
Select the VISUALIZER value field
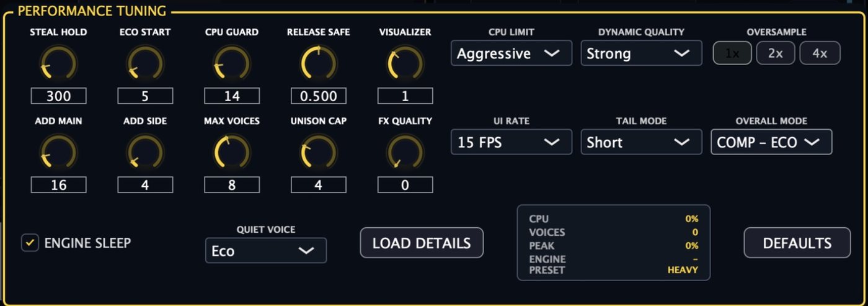tap(405, 96)
